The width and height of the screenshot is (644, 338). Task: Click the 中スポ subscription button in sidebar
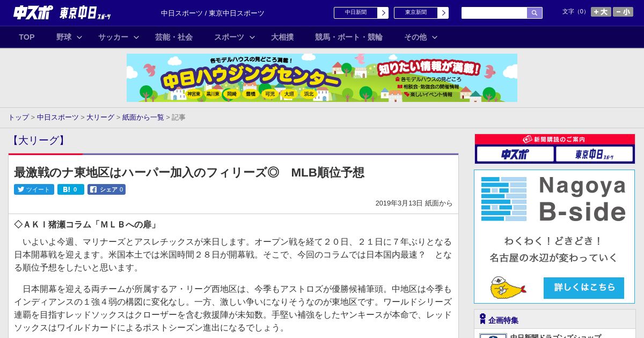[515, 155]
